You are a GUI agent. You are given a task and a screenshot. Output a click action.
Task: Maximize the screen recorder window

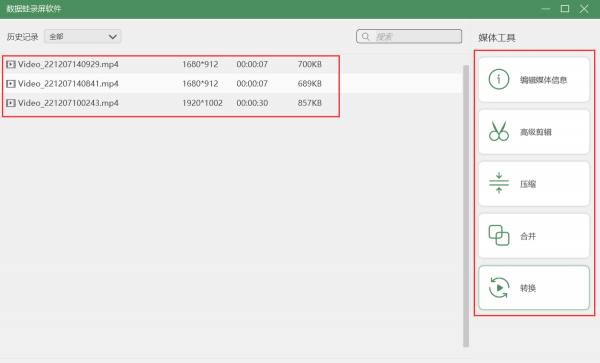click(564, 9)
